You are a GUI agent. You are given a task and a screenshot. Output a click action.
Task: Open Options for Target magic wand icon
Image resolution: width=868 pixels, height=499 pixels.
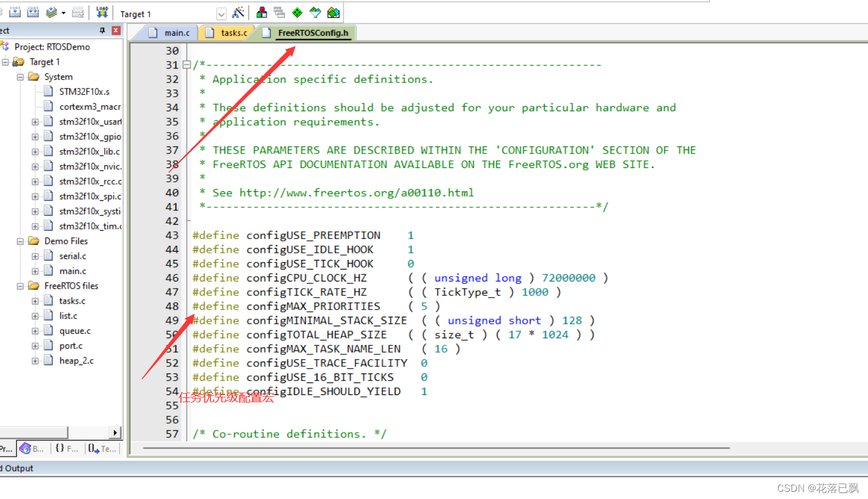point(238,13)
